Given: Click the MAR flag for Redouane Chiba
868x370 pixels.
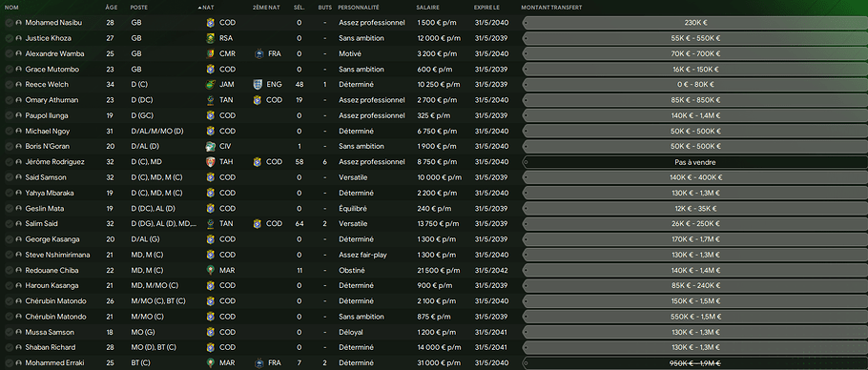Looking at the screenshot, I should pyautogui.click(x=210, y=271).
